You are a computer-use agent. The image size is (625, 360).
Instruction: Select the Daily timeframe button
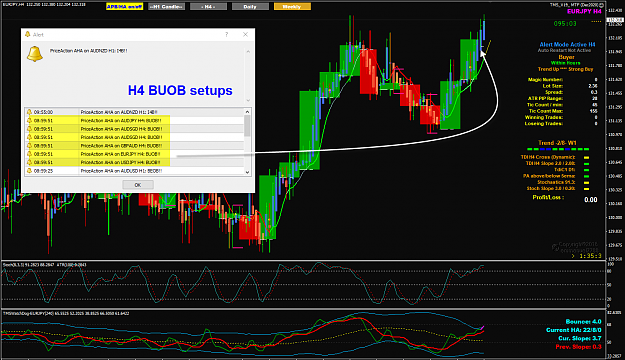pos(250,6)
